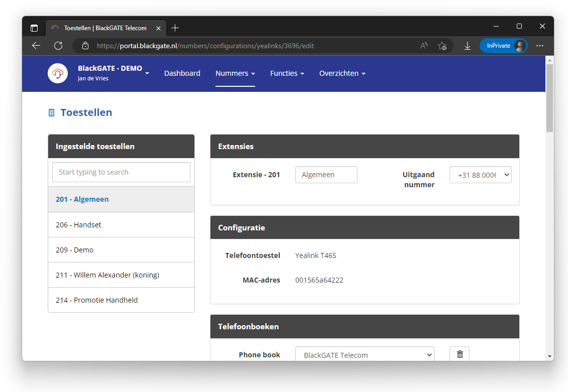Click the Extensie 201 name field
The height and width of the screenshot is (392, 568).
(x=326, y=175)
